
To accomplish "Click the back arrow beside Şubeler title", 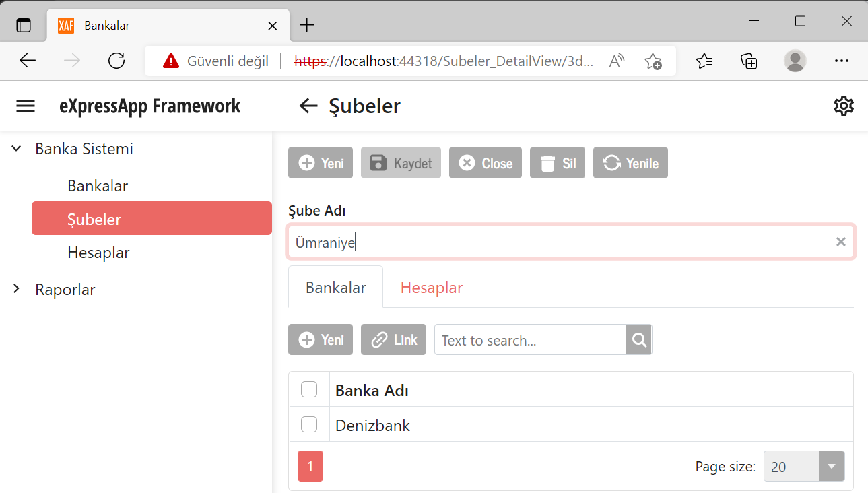I will click(308, 106).
